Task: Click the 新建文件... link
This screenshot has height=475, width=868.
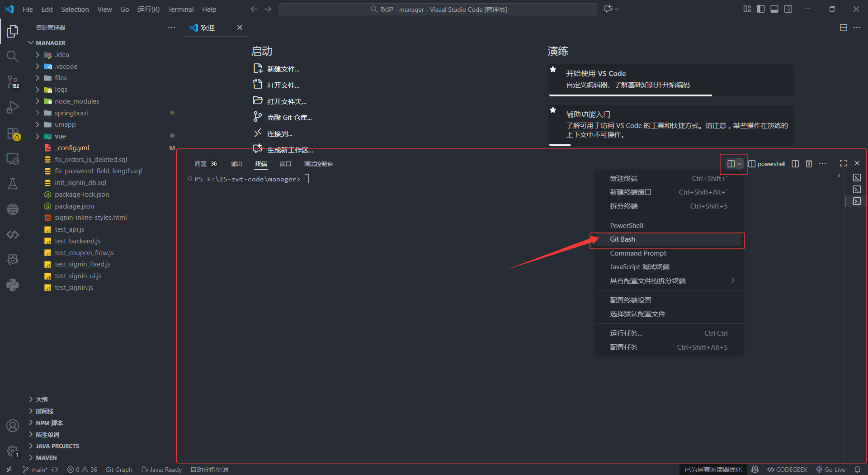Action: click(283, 69)
